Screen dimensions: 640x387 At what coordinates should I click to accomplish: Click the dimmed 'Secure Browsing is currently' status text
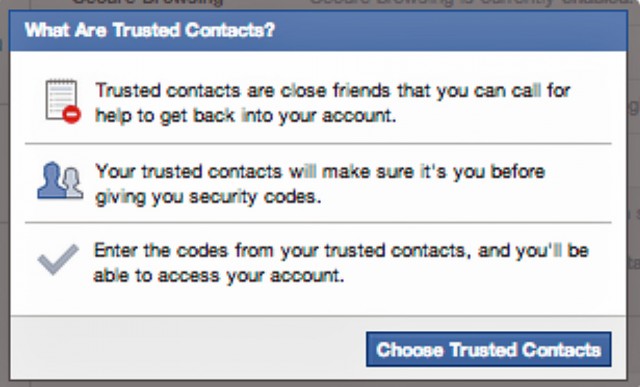click(x=469, y=3)
